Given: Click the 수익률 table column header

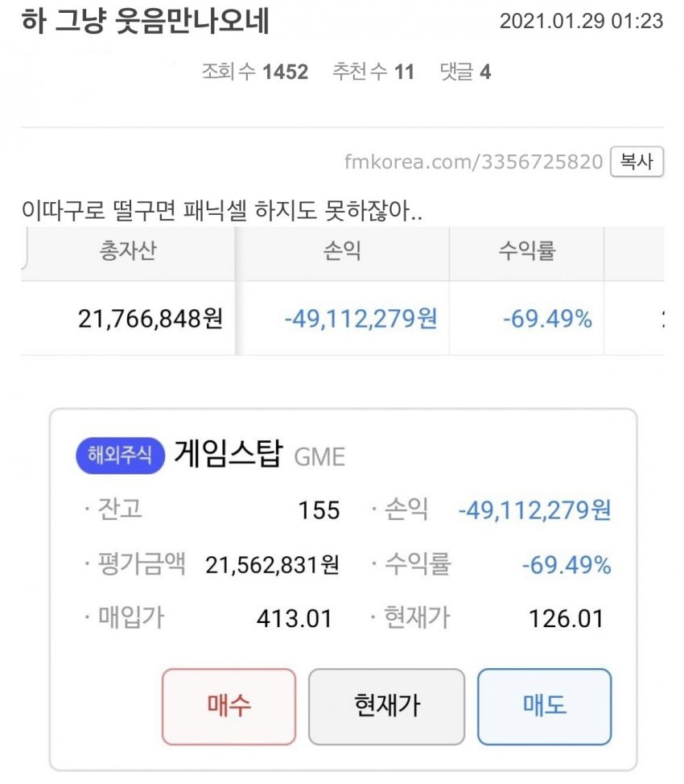Looking at the screenshot, I should [x=526, y=252].
